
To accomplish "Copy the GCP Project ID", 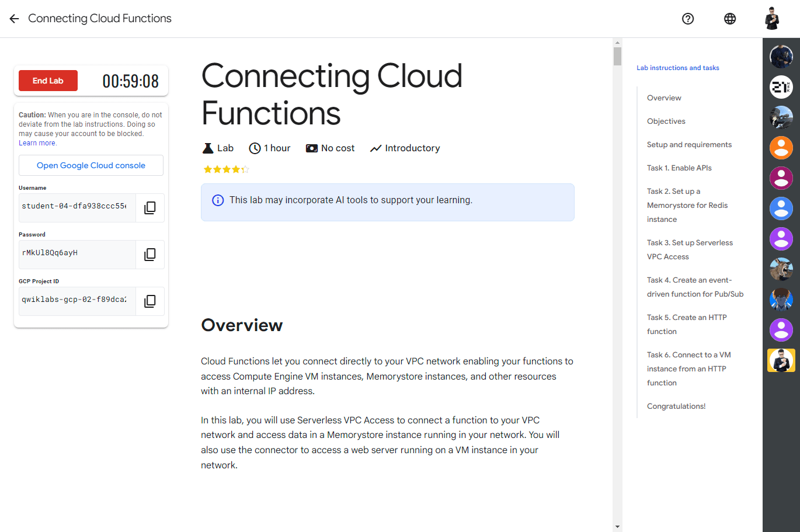I will click(150, 301).
